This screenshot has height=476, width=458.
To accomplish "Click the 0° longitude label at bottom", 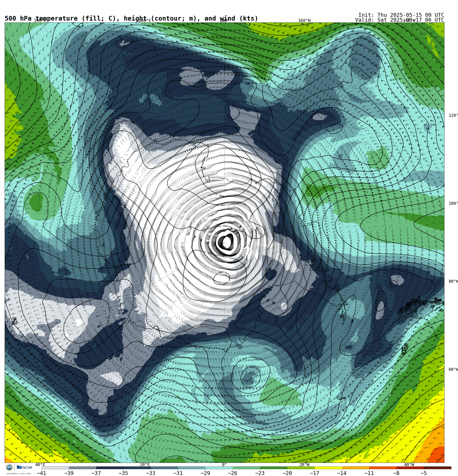I will pyautogui.click(x=224, y=465).
